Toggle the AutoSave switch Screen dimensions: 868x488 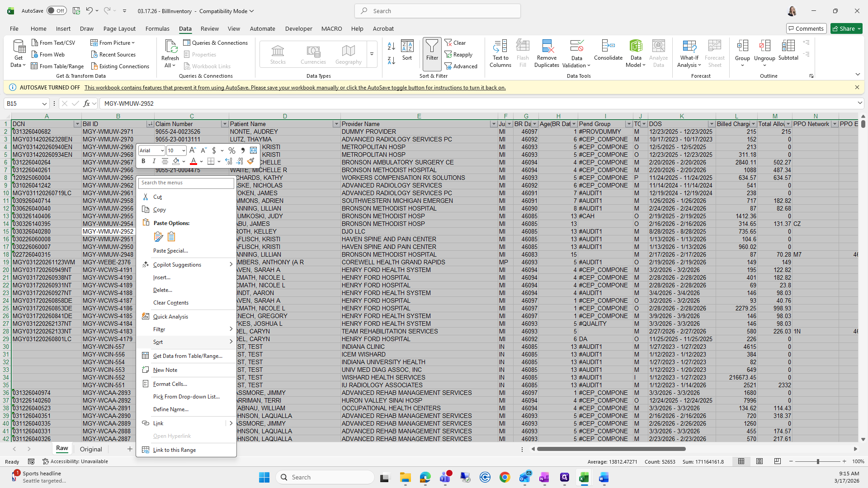[56, 11]
